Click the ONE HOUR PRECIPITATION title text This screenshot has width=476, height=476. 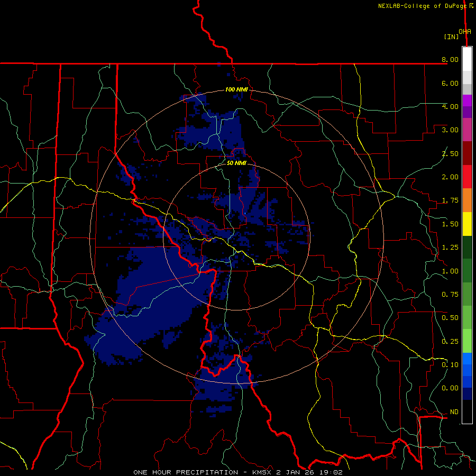(186, 472)
